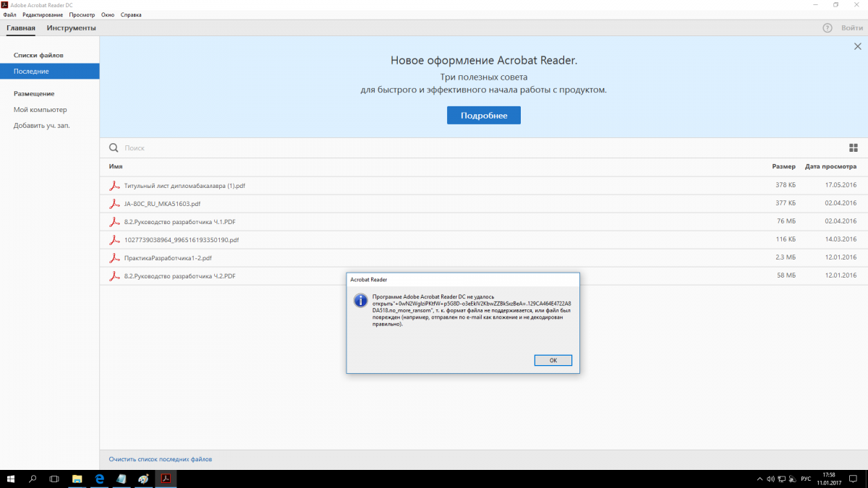
Task: Show hidden system tray icons chevron
Action: [759, 479]
